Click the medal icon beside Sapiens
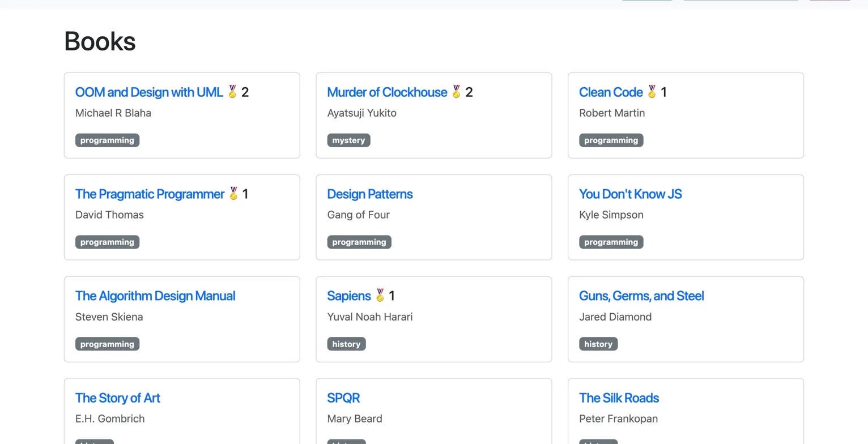 point(380,296)
